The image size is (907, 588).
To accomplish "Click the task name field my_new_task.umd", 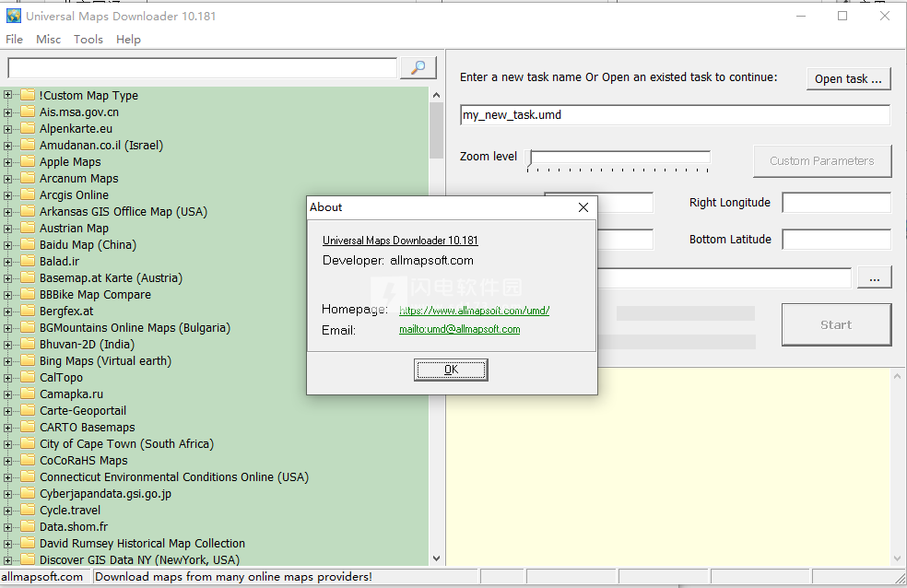I will [x=675, y=114].
